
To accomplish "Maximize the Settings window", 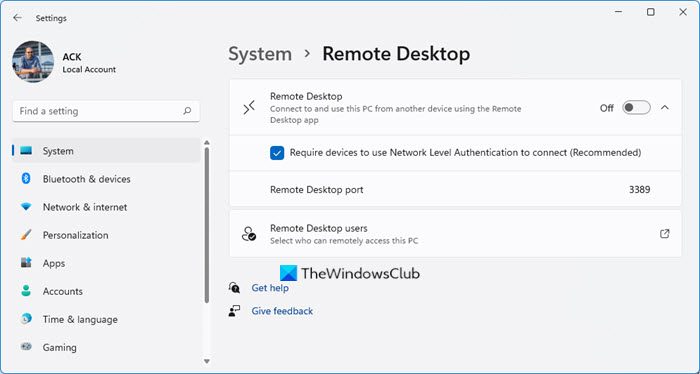I will point(651,12).
